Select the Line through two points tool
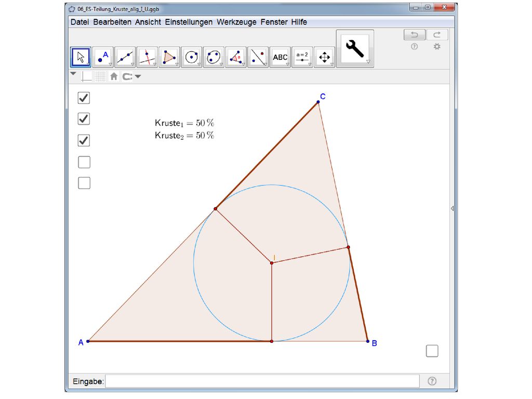 pos(125,57)
